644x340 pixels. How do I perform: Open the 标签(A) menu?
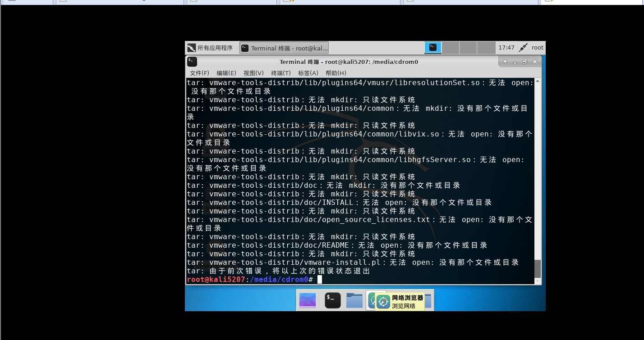click(x=308, y=73)
